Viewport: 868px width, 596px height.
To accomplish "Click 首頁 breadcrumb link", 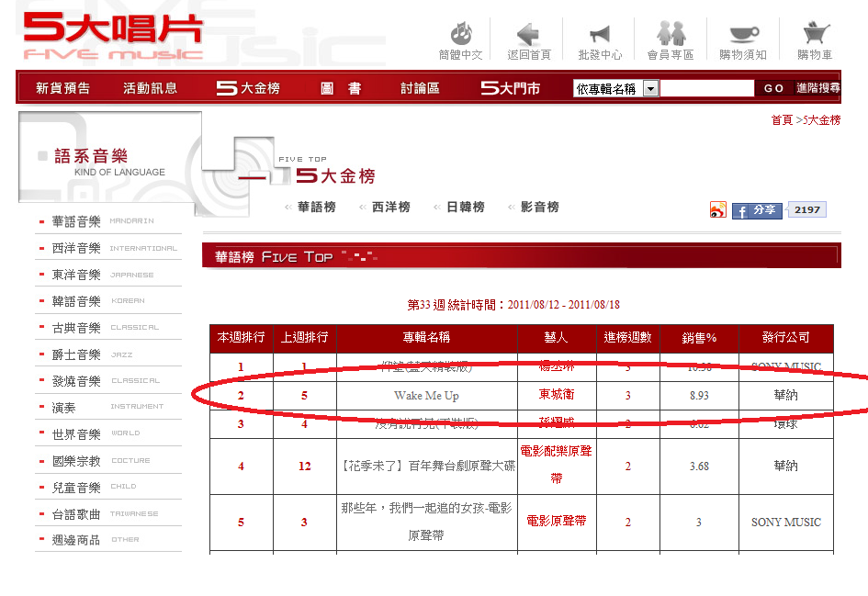I will 782,120.
